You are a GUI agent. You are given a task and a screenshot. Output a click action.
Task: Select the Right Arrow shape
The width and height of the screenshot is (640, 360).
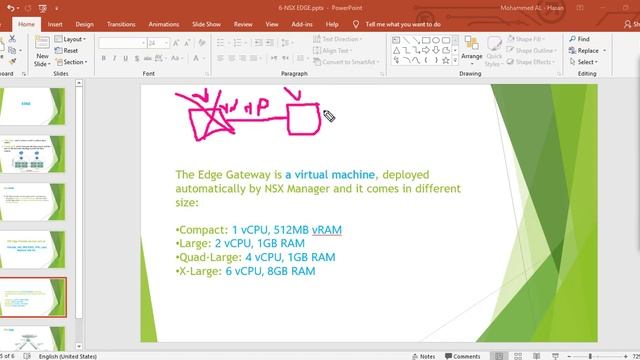pyautogui.click(x=426, y=50)
